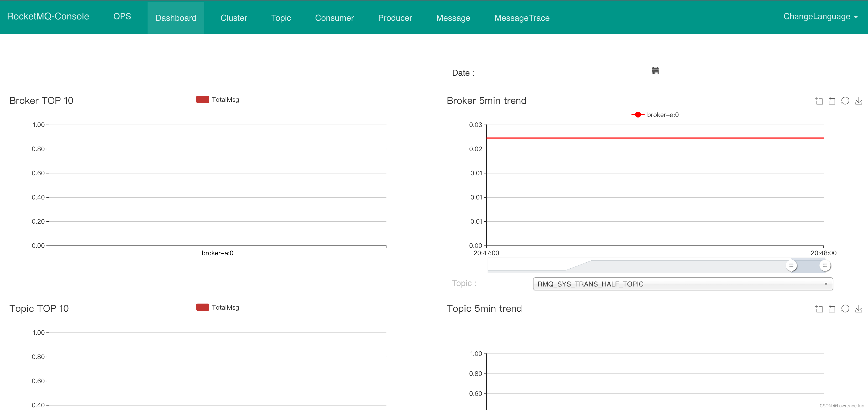Download the Broker 5min trend chart image

[x=859, y=100]
